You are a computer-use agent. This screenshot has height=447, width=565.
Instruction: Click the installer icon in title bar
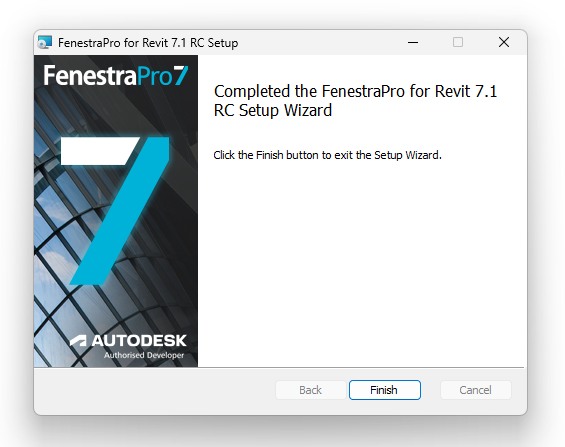45,42
